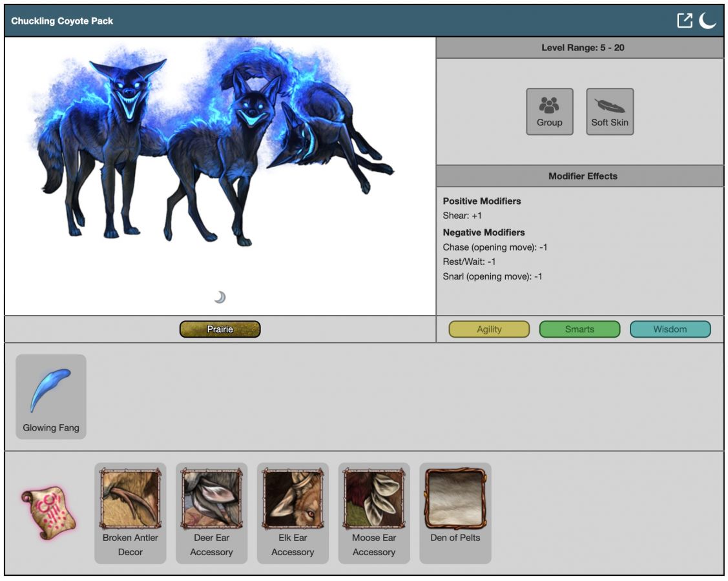728x581 pixels.
Task: Toggle the night mode moon icon in header
Action: click(707, 21)
